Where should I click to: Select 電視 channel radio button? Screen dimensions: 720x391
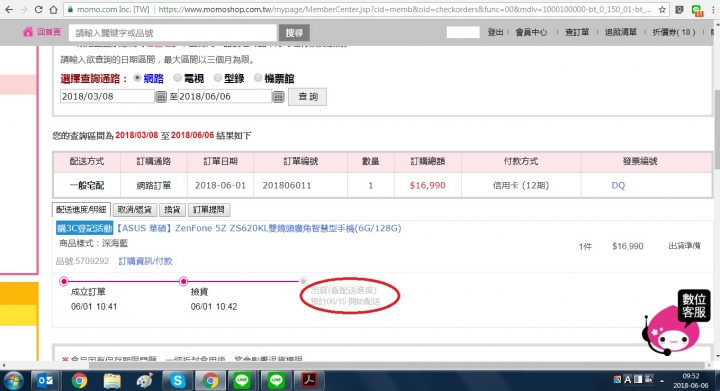pos(177,78)
